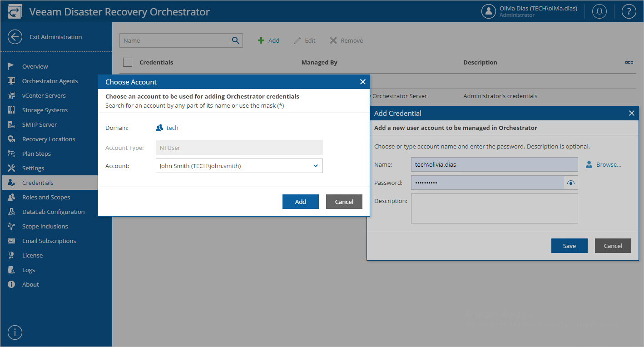
Task: Click the Credentials key-user icon
Action: (12, 183)
